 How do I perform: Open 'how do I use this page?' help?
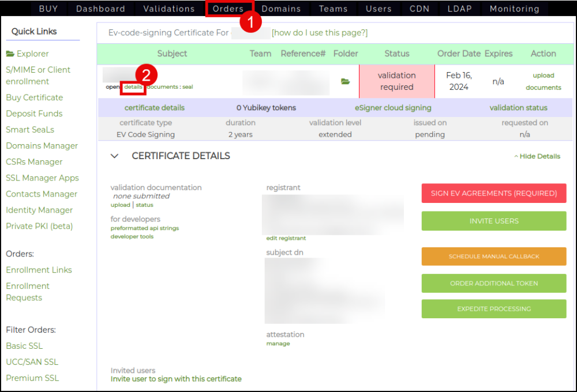pos(319,33)
